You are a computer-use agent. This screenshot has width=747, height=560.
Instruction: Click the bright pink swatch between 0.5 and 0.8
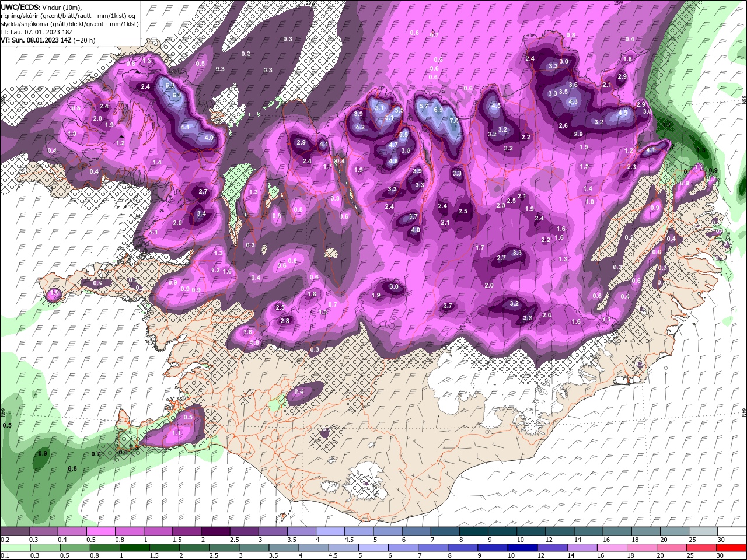(100, 531)
